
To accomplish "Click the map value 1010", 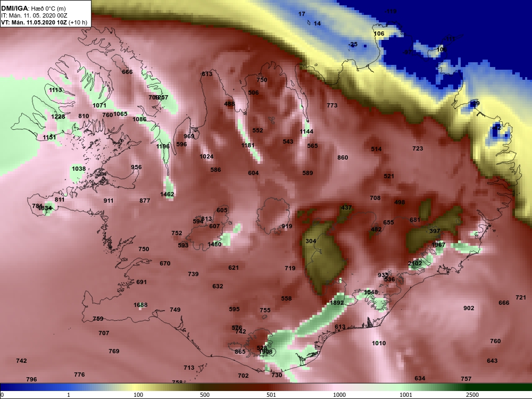I will pos(379,343).
